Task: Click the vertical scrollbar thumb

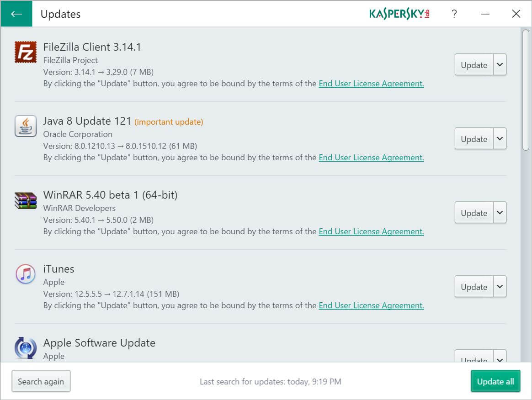Action: [x=526, y=89]
